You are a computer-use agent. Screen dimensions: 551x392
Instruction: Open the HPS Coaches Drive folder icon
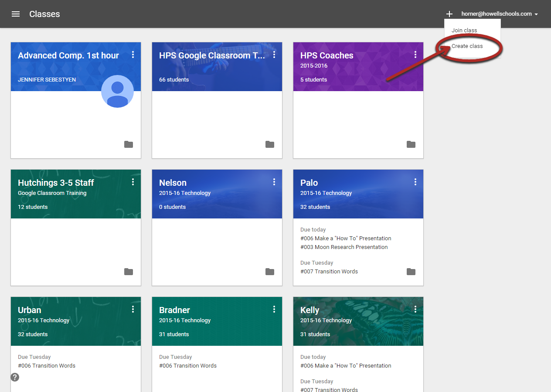(x=411, y=144)
